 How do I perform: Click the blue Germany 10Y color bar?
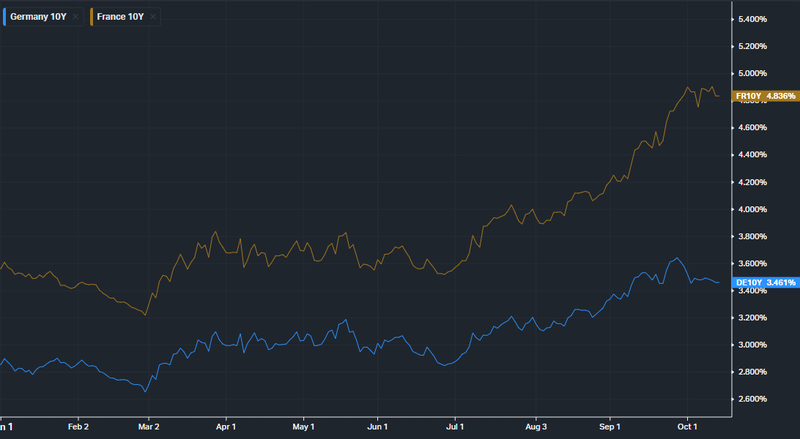click(x=5, y=17)
